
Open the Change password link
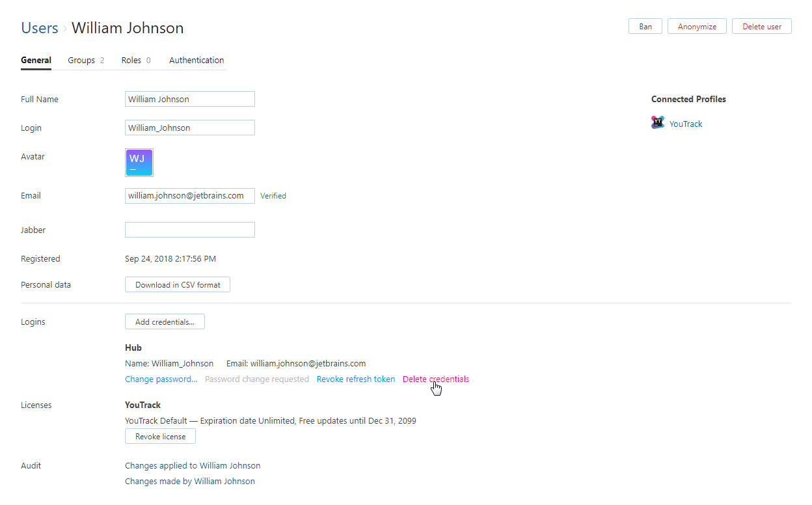click(161, 379)
